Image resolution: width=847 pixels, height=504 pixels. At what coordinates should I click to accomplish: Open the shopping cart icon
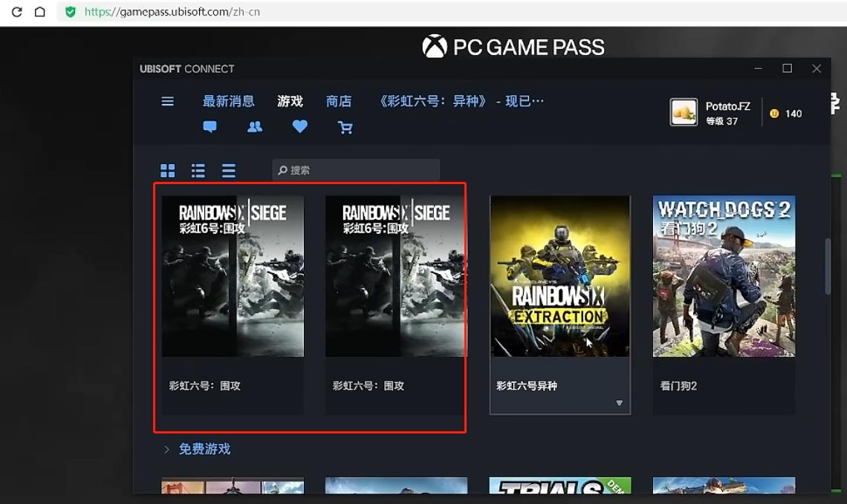pos(345,128)
